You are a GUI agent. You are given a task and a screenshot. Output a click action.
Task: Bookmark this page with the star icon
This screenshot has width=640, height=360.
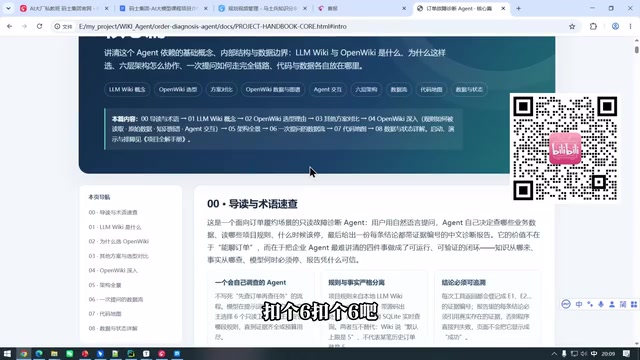572,26
